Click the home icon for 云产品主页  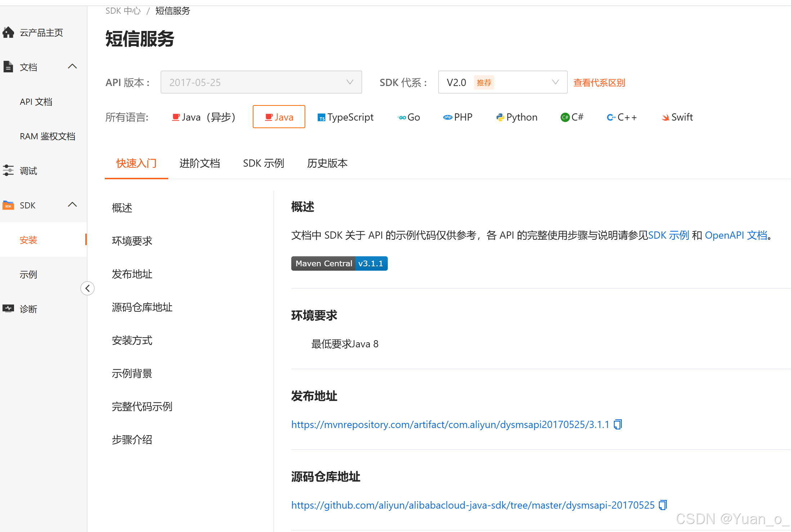[x=8, y=32]
